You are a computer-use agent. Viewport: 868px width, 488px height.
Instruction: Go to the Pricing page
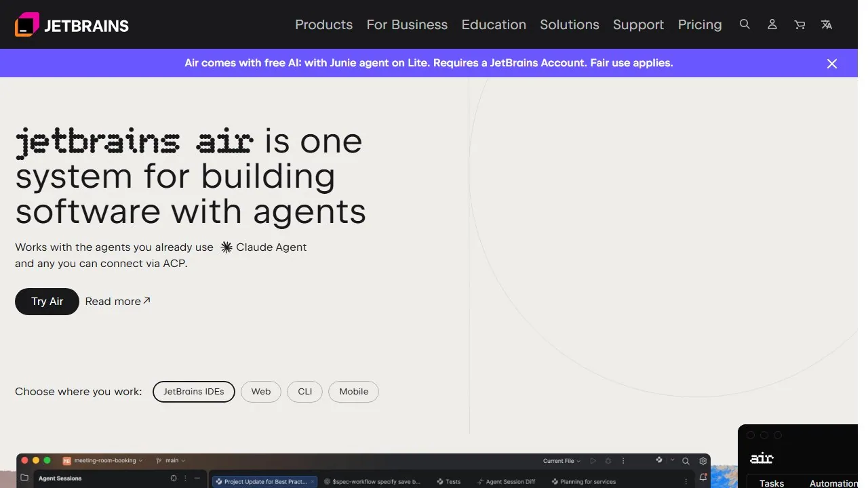point(700,24)
